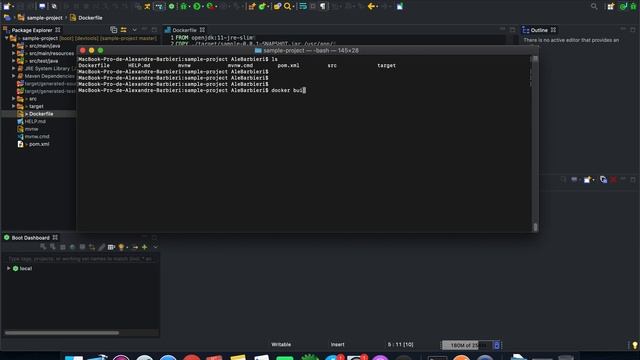
Task: Click the columns icon in Boot Dashboard toolbar
Action: tap(111, 247)
